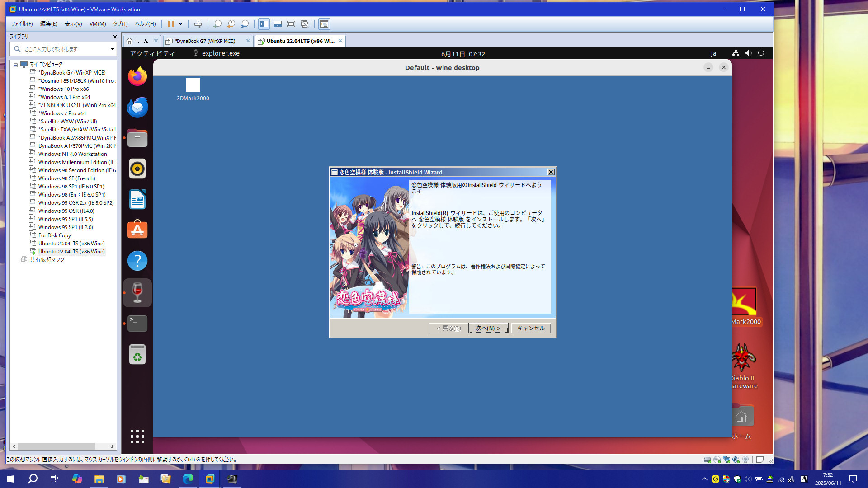Click explorer.exe app menu in Ubuntu bar
The width and height of the screenshot is (868, 488).
216,53
